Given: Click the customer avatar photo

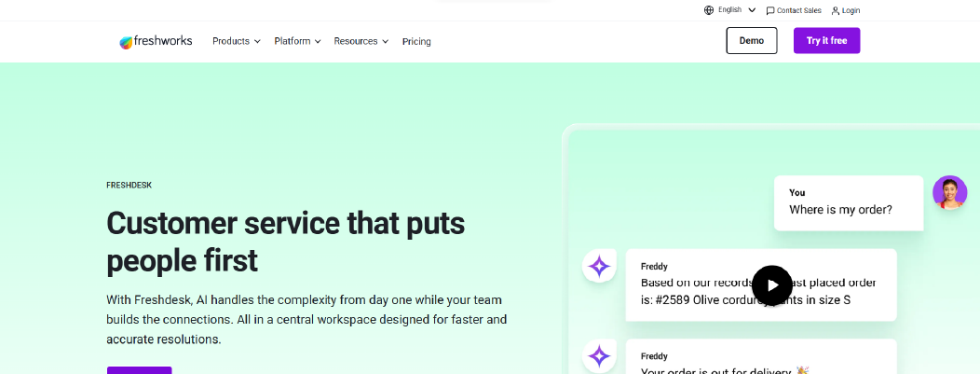Looking at the screenshot, I should click(x=949, y=192).
